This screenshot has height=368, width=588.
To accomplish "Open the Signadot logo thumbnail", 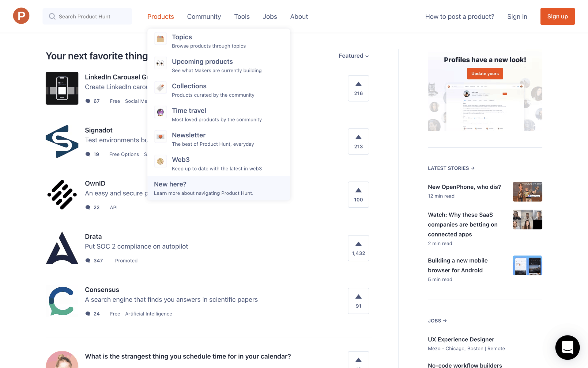I will click(62, 141).
